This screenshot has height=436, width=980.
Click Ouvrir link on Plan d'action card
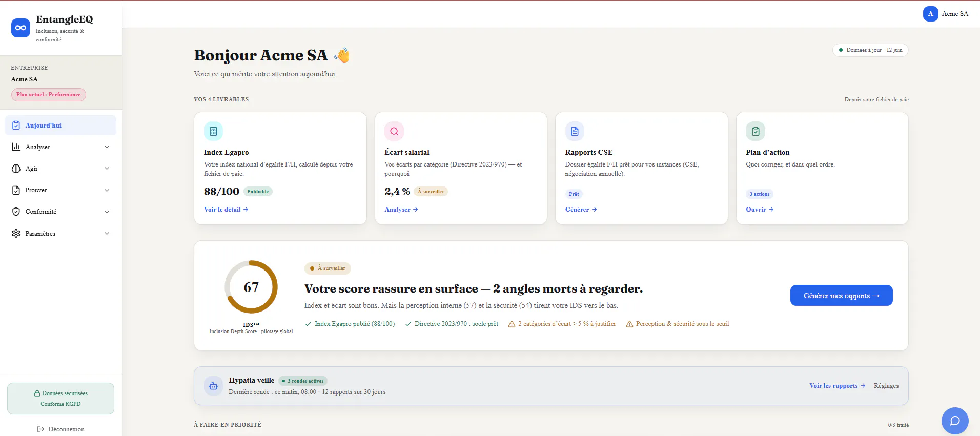pyautogui.click(x=760, y=210)
